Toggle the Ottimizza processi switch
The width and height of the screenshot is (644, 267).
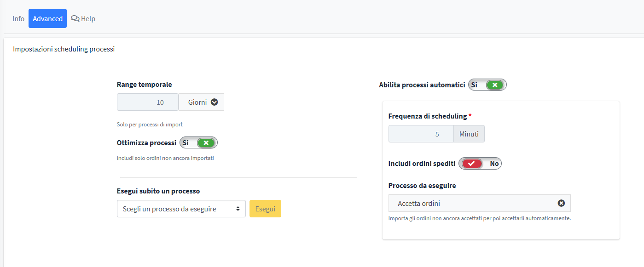click(198, 143)
